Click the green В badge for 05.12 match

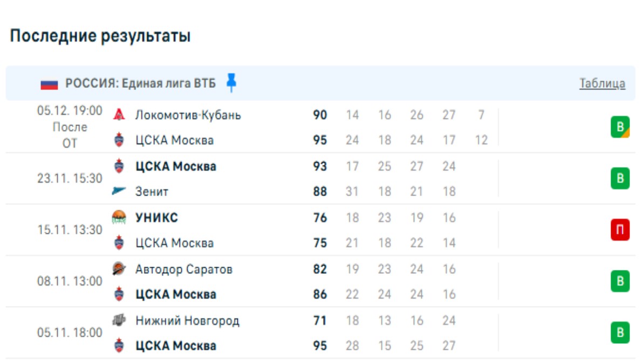coord(620,127)
